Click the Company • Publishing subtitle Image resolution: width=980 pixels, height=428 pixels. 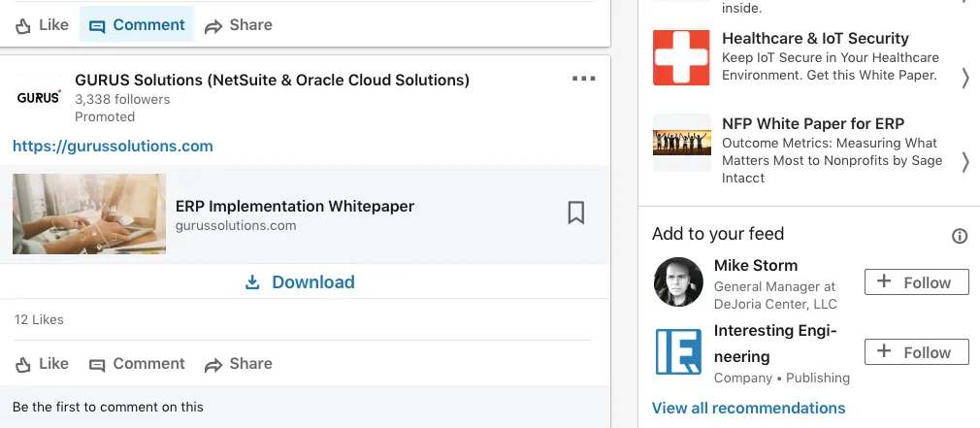782,378
